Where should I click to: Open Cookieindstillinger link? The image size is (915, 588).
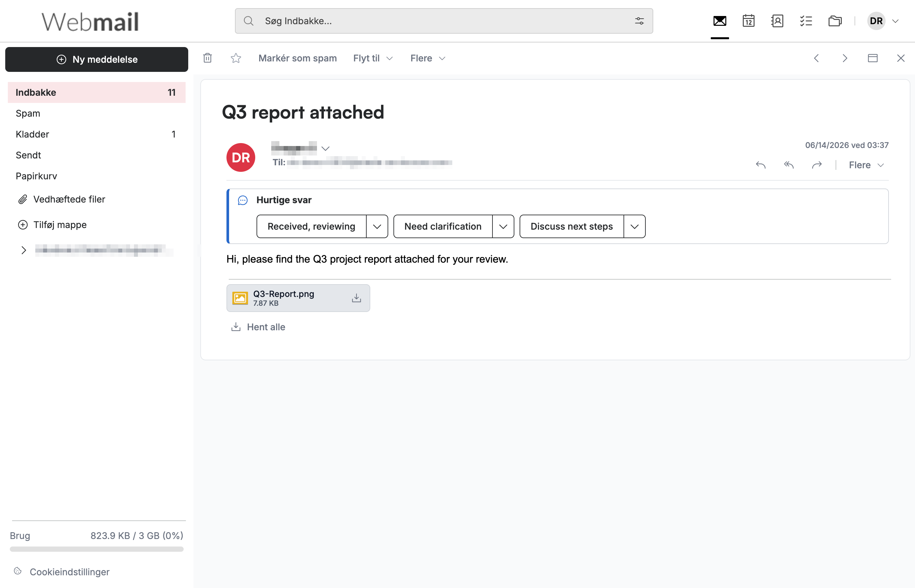(x=61, y=572)
